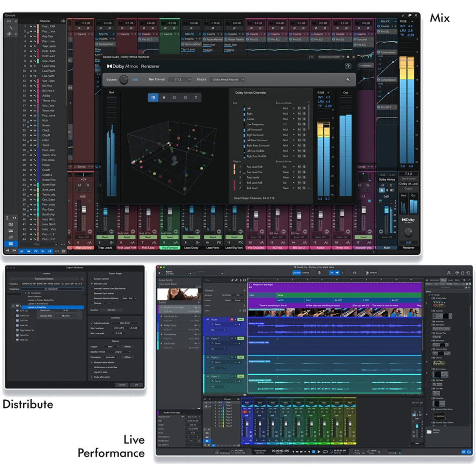Click the loop transport icon in Live window

click(x=325, y=452)
